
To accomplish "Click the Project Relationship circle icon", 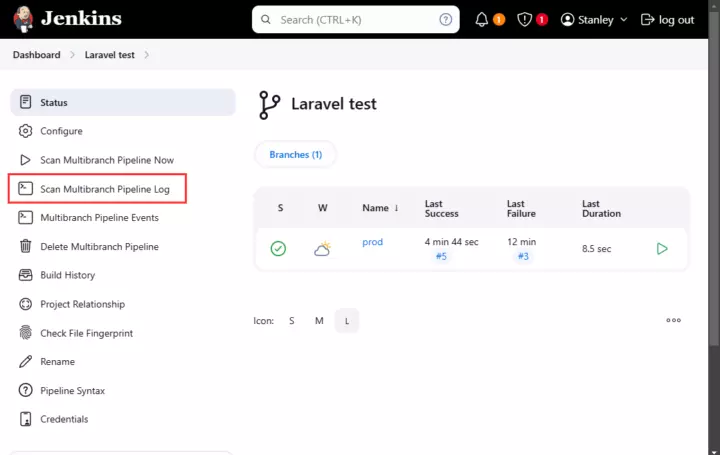I will point(26,304).
